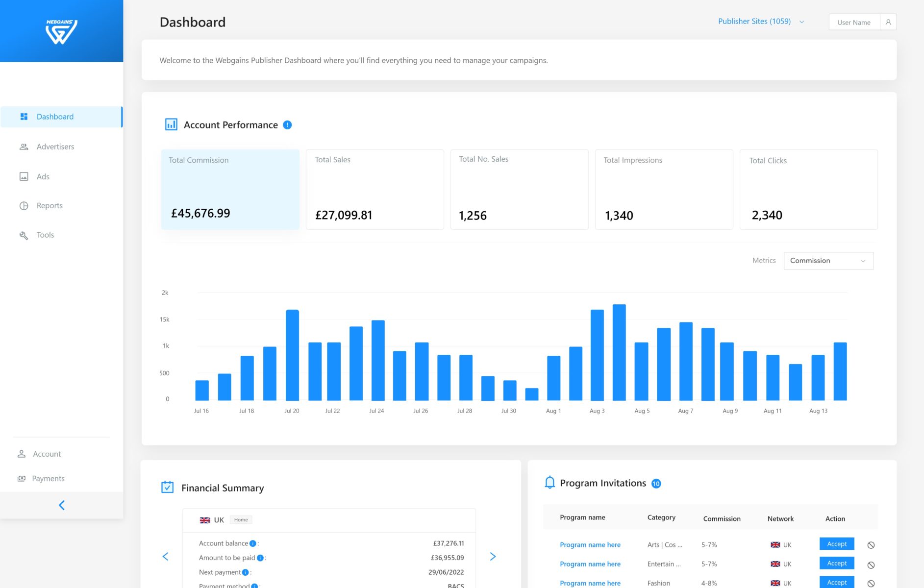The image size is (924, 588).
Task: Select the Dashboard sidebar icon
Action: pos(24,117)
